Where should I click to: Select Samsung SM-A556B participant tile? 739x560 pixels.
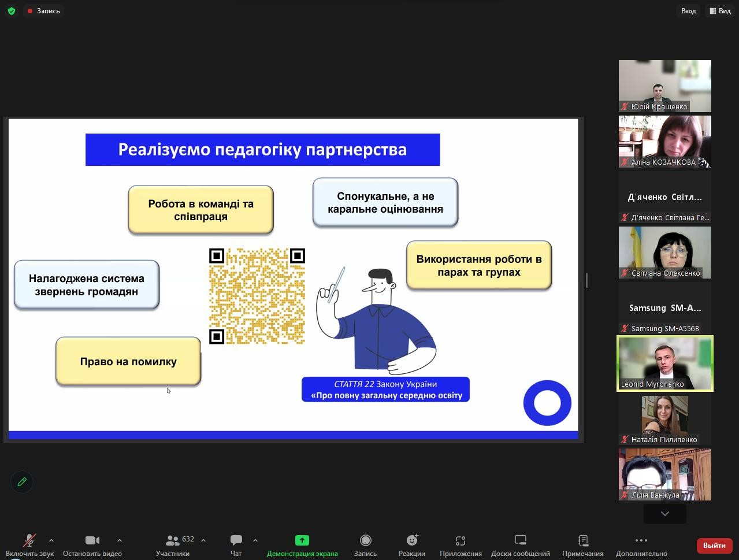[665, 308]
